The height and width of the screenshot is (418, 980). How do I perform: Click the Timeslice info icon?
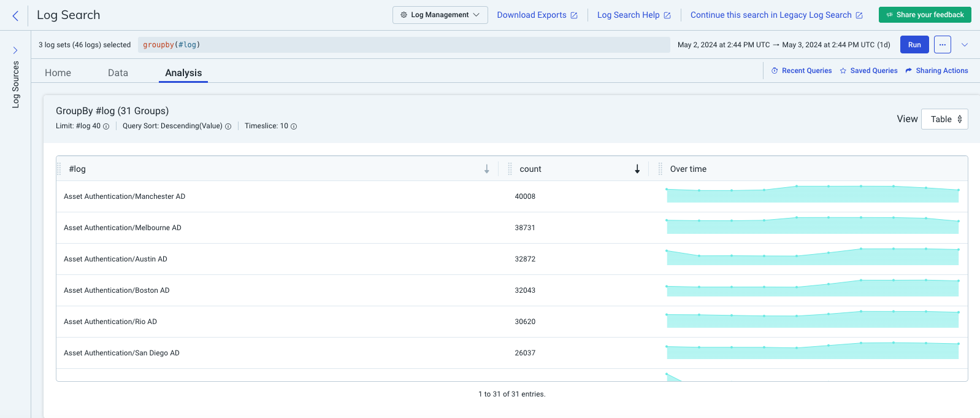pyautogui.click(x=294, y=126)
